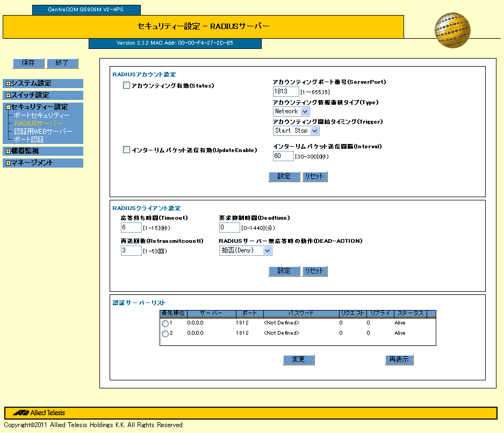Screen dimensions: 504x433
Task: Click the Deadtime field containing 0
Action: tap(229, 228)
